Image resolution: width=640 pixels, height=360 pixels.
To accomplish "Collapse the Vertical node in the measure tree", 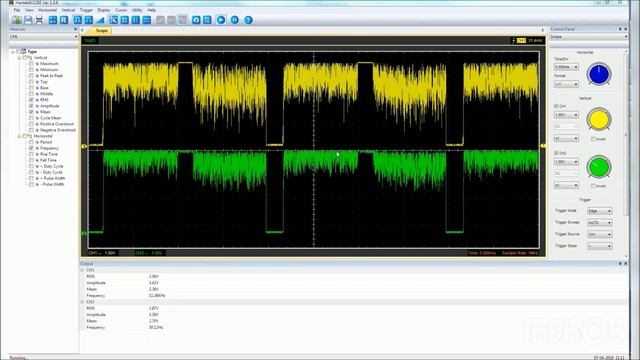I will pos(19,58).
